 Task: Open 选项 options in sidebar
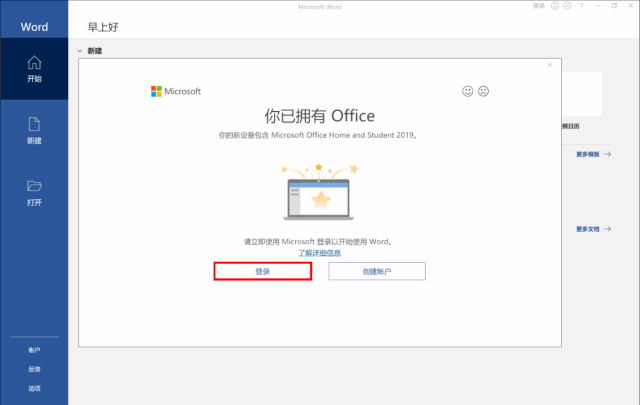point(34,388)
